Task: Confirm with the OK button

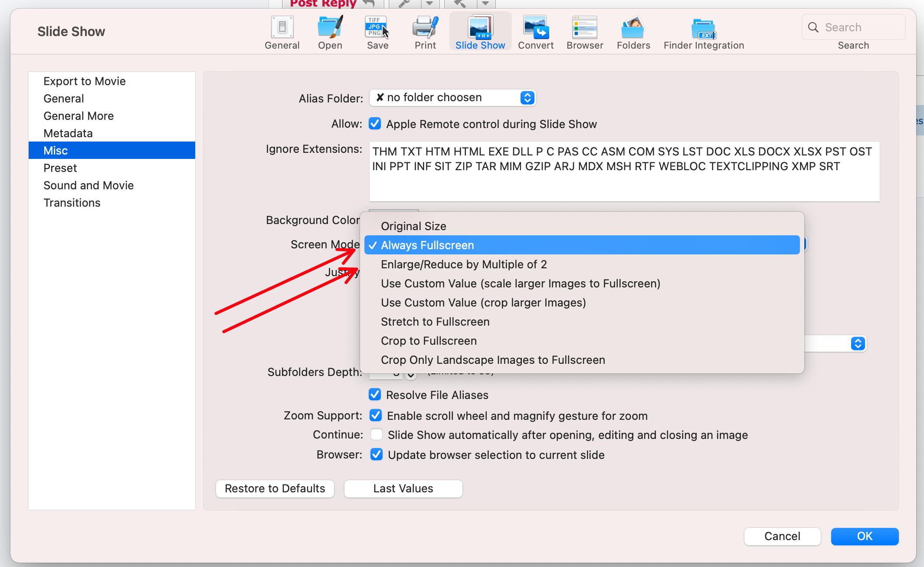Action: click(865, 536)
